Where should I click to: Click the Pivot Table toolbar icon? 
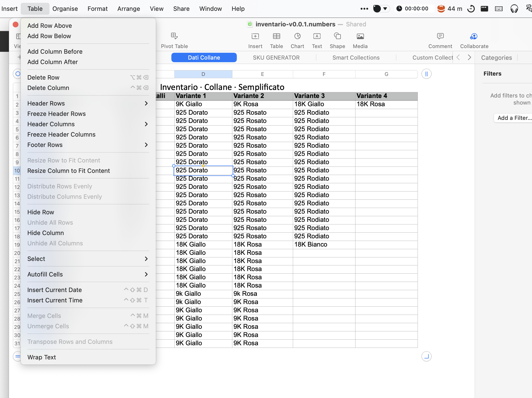174,36
